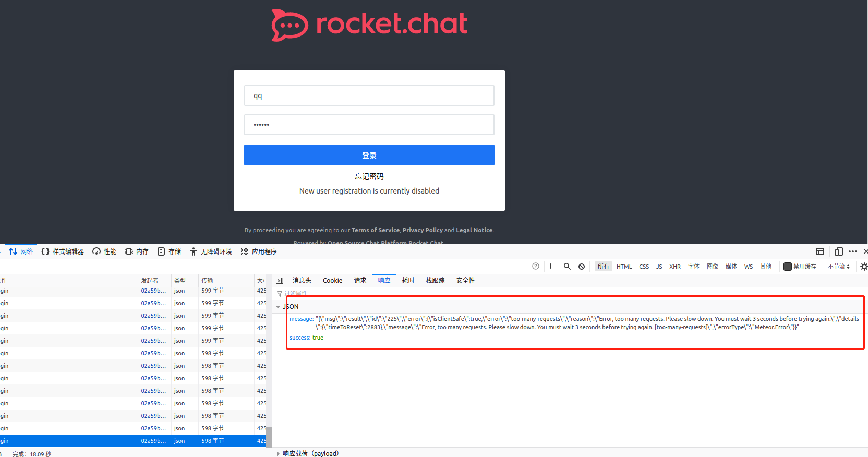Open the Accessibility tab

[211, 251]
